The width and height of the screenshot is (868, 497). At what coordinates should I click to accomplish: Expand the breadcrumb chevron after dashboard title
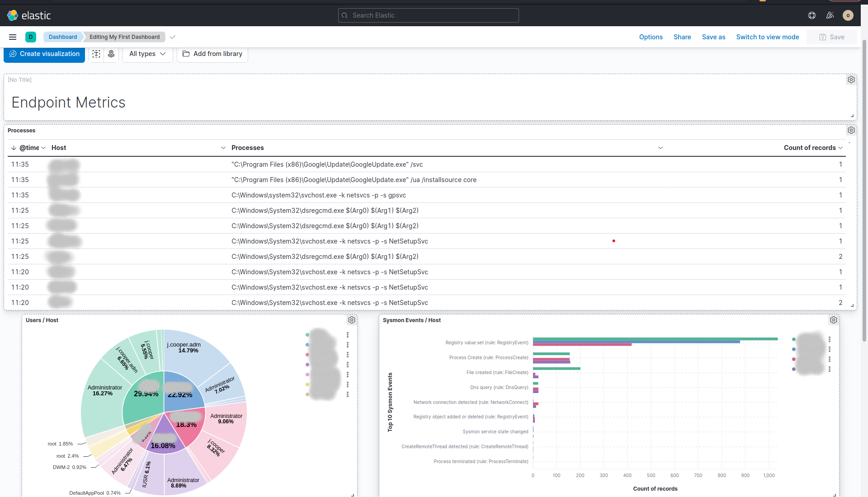pos(173,37)
